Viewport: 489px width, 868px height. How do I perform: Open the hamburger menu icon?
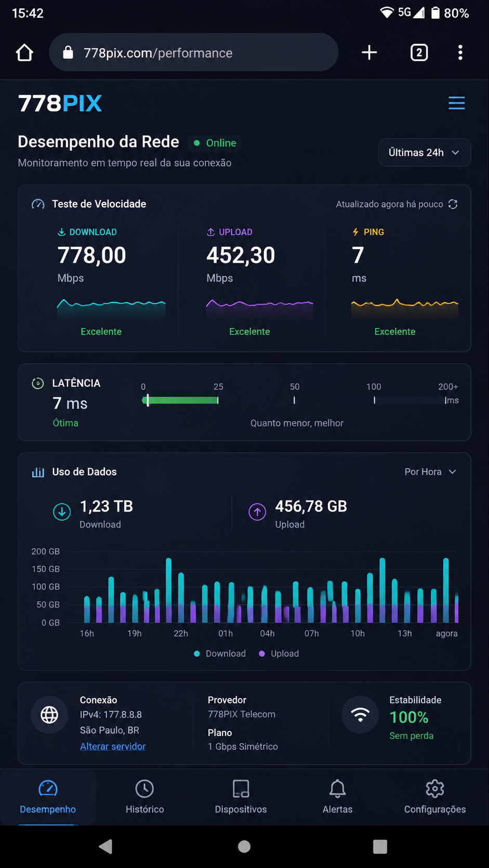pos(456,103)
